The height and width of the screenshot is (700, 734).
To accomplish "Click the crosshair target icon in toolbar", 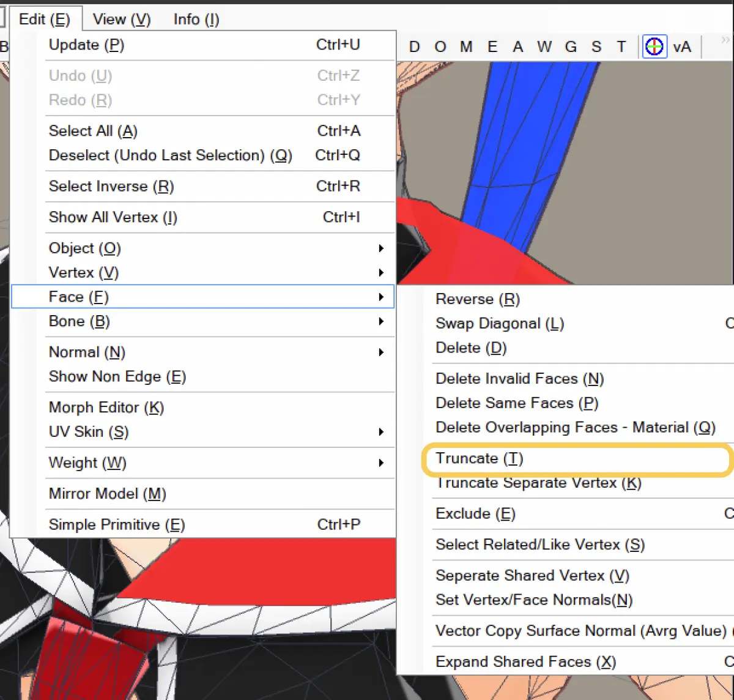I will point(654,47).
